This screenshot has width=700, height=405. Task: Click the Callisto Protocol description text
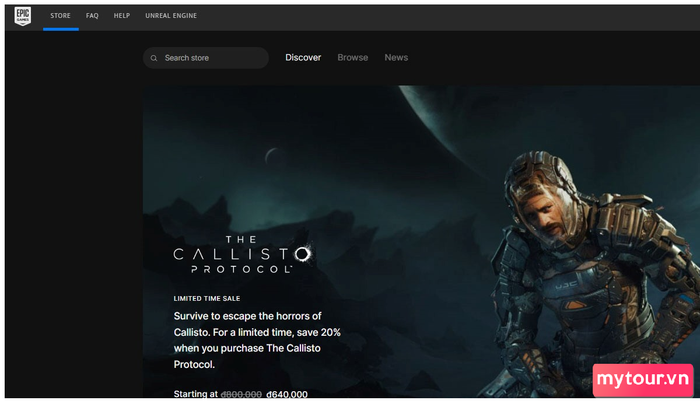(x=257, y=340)
